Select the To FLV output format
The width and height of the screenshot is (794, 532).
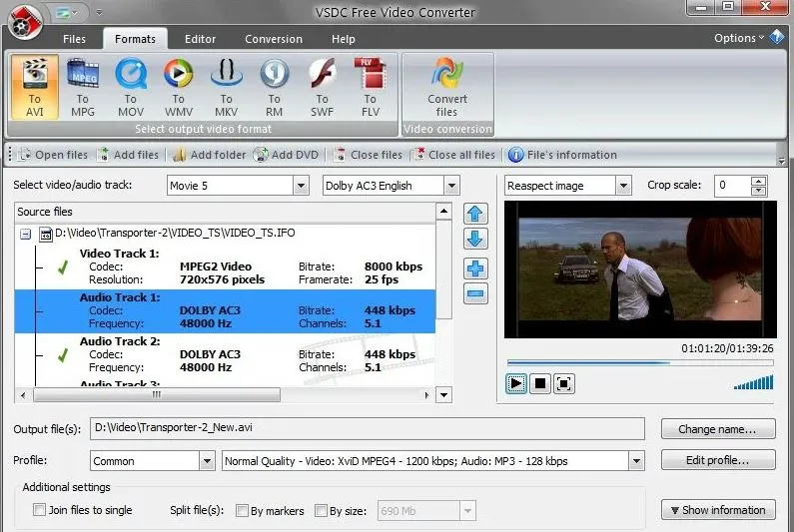[371, 87]
